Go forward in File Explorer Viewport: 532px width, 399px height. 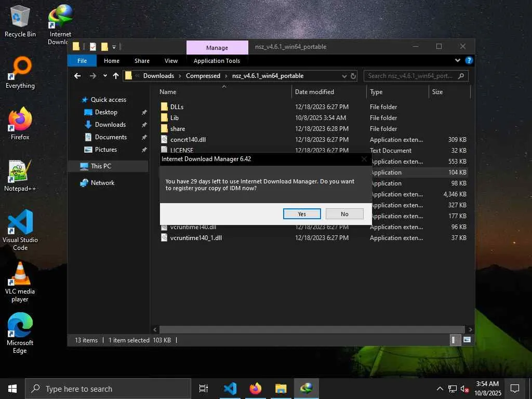pos(92,76)
